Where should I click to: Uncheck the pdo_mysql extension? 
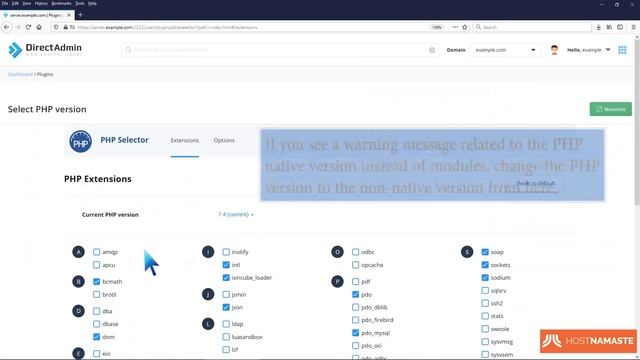click(356, 333)
